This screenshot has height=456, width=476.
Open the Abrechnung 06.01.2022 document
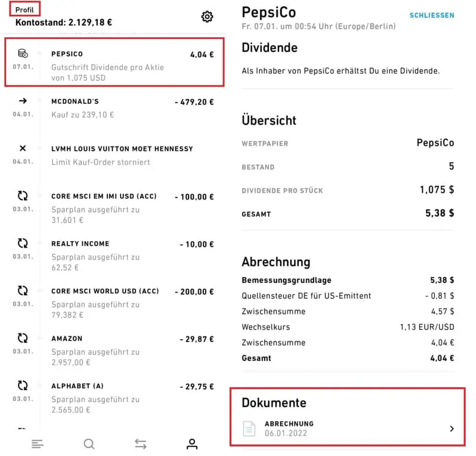(348, 429)
